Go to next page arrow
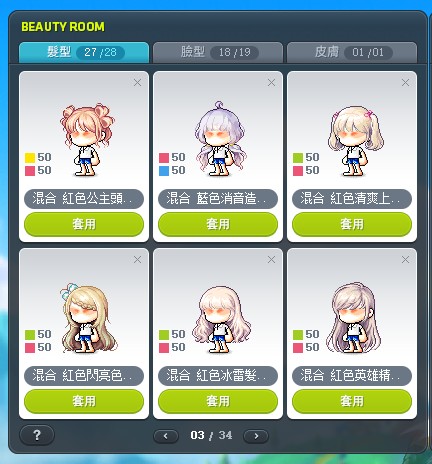This screenshot has height=464, width=432. (x=256, y=436)
